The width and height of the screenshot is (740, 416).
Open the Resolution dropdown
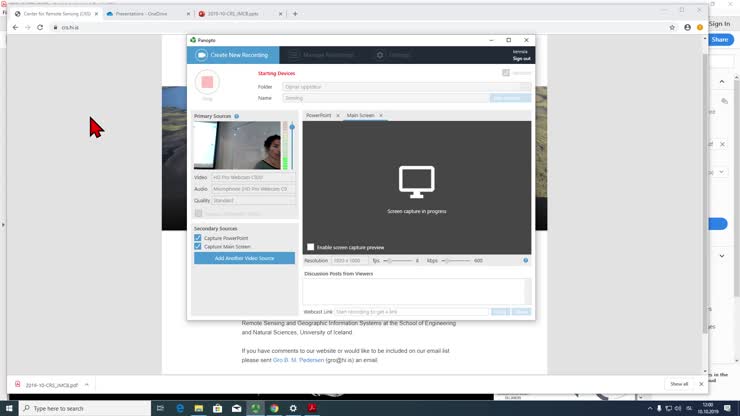tap(349, 261)
